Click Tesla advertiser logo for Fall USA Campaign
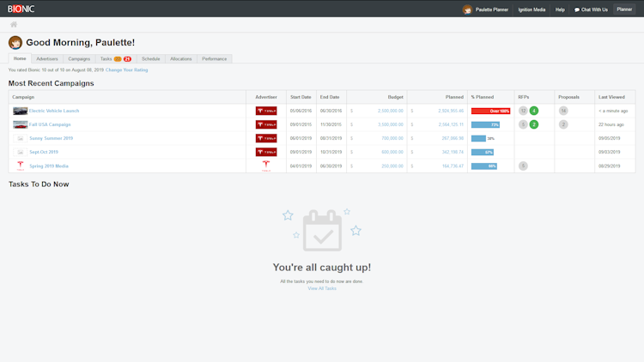 pyautogui.click(x=266, y=124)
